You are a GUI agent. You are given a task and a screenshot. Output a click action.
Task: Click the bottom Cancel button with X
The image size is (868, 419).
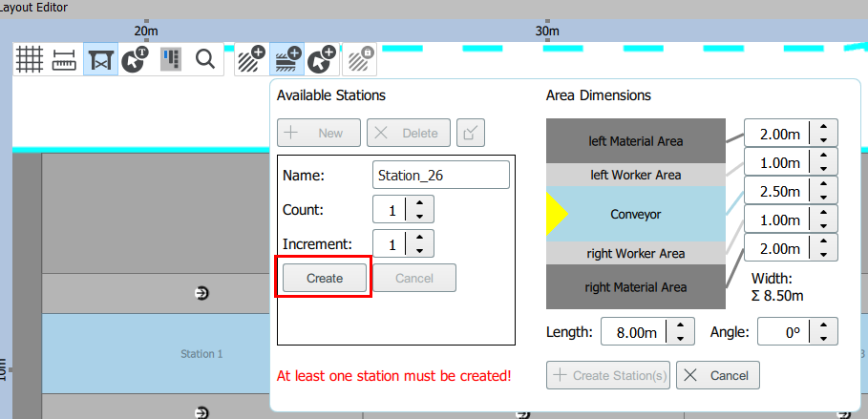tap(717, 375)
